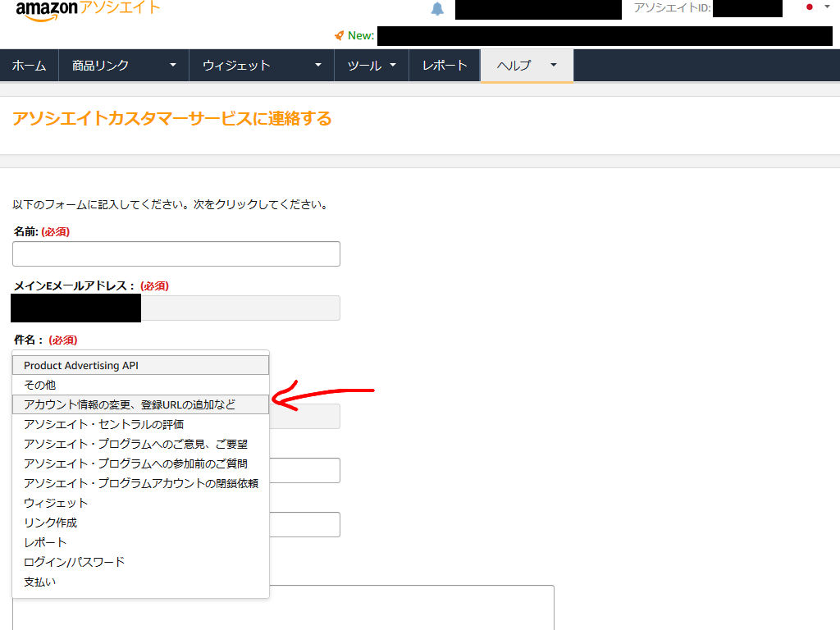Open the レポート navigation menu item
840x630 pixels.
(444, 65)
